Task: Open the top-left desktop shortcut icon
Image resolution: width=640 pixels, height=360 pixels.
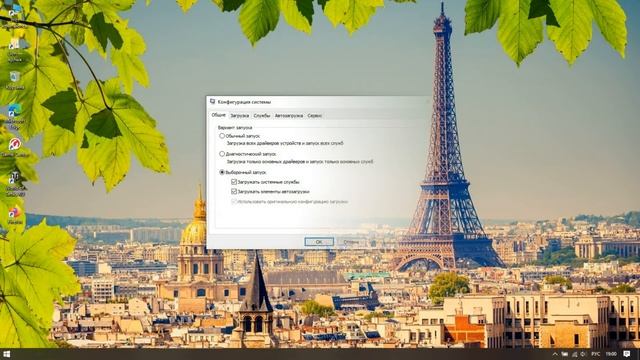Action: point(15,10)
